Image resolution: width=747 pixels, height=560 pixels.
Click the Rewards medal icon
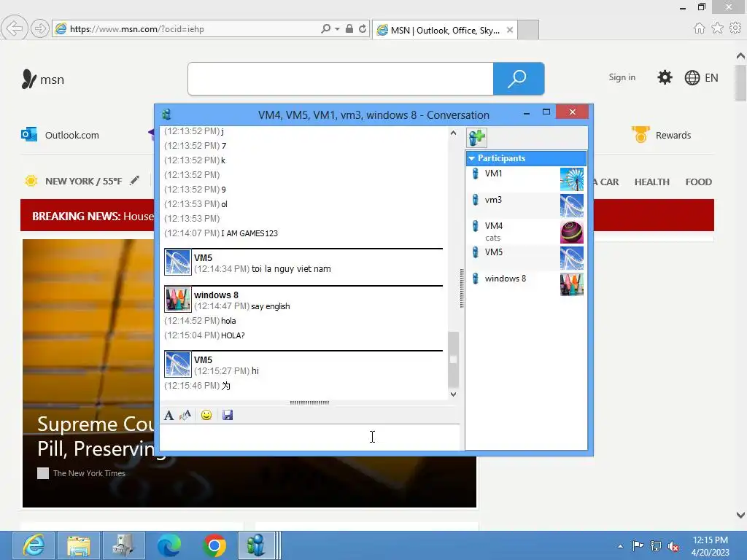coord(640,135)
